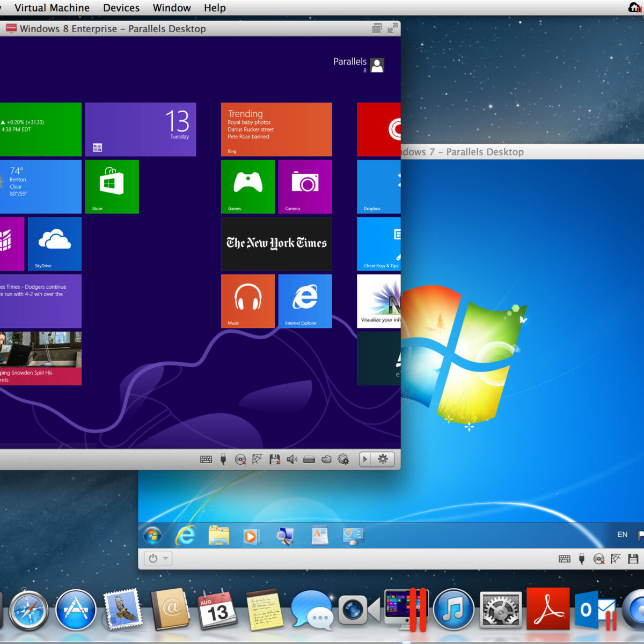Open System Preferences from the Dock

tap(501, 611)
